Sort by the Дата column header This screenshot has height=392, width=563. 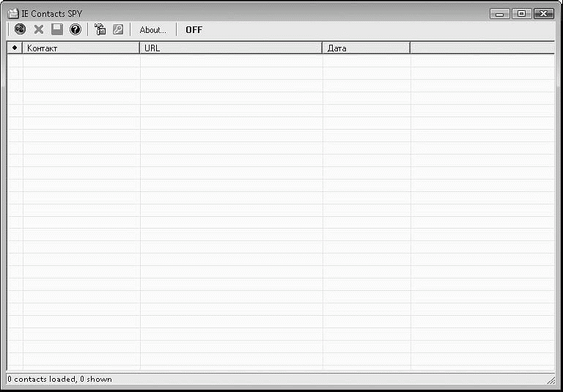tap(367, 48)
